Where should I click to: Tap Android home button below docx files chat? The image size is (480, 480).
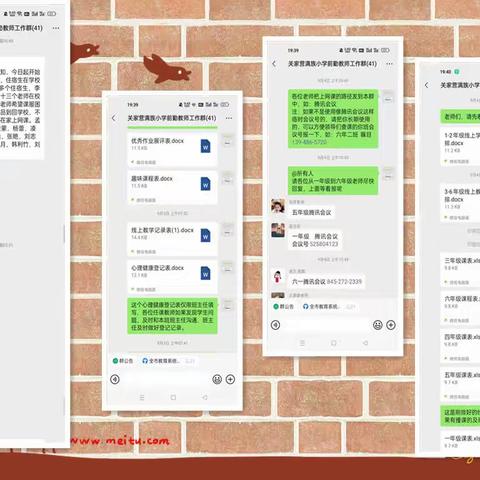pos(173,397)
